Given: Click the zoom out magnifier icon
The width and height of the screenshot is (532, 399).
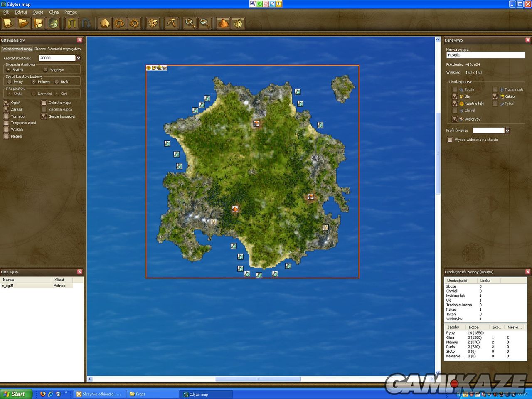Looking at the screenshot, I should pyautogui.click(x=204, y=23).
